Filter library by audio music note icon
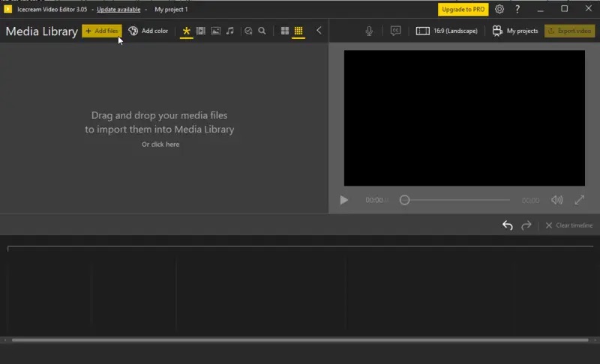The image size is (600, 364). tap(230, 31)
